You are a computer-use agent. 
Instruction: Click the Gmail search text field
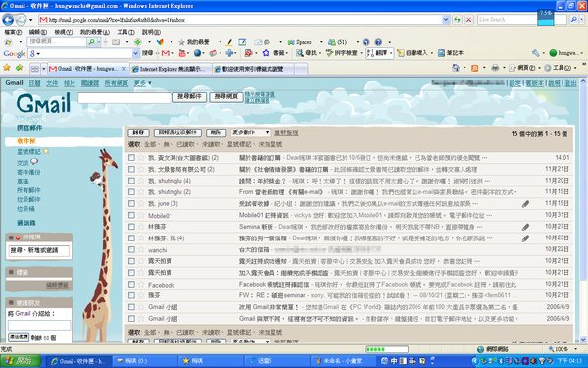[124, 97]
